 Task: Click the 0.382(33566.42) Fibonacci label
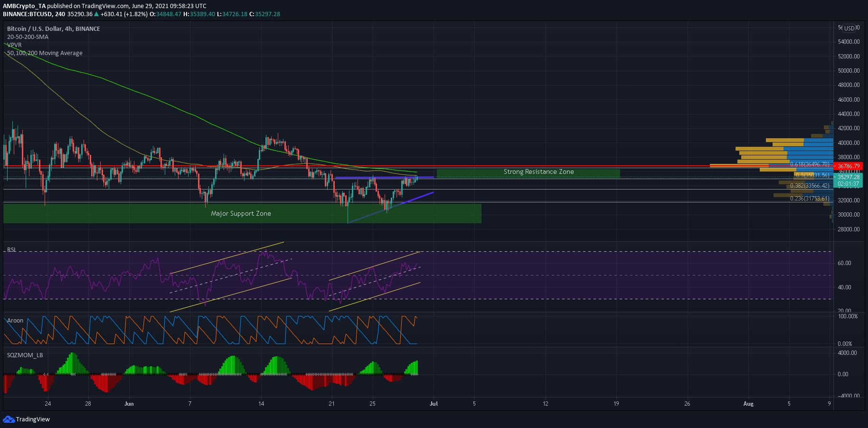[810, 186]
